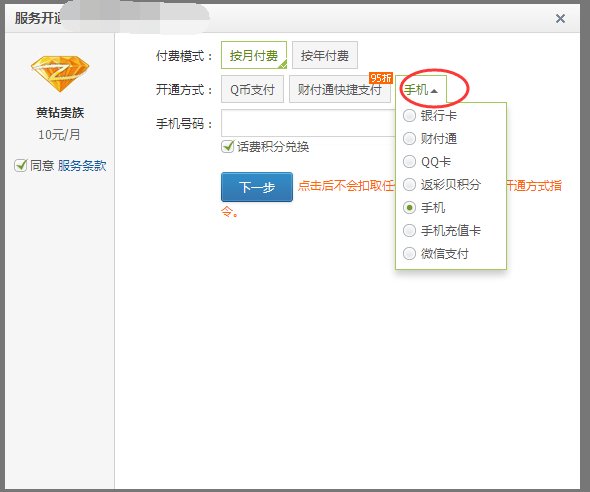Toggle the 同意 agreement checkbox

click(20, 165)
